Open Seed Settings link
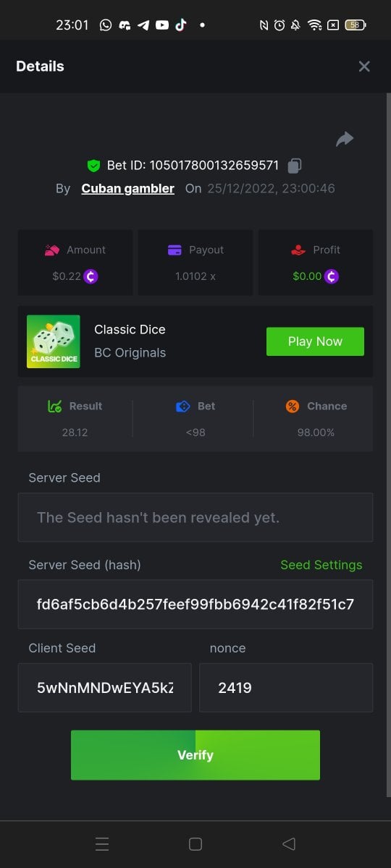Viewport: 391px width, 868px height. point(321,565)
